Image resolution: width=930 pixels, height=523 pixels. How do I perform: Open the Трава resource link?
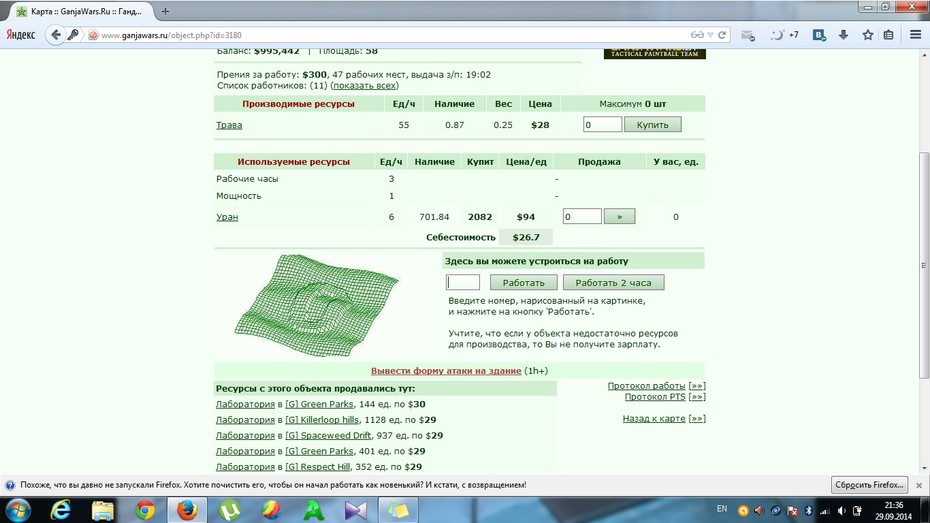click(229, 125)
